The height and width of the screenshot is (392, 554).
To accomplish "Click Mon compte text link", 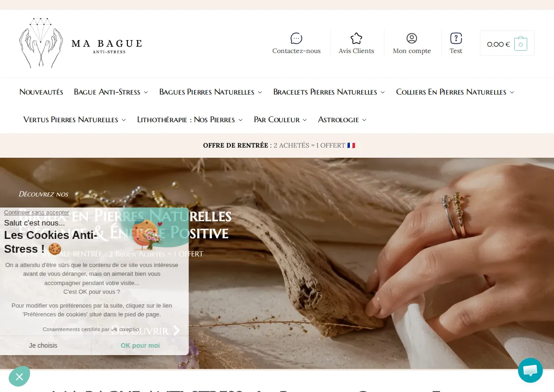I will point(412,51).
